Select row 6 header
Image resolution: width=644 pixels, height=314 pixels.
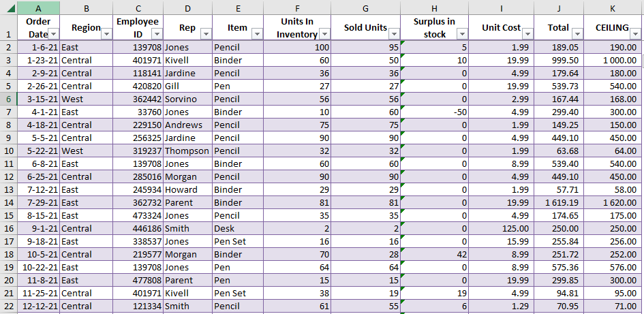[9, 99]
